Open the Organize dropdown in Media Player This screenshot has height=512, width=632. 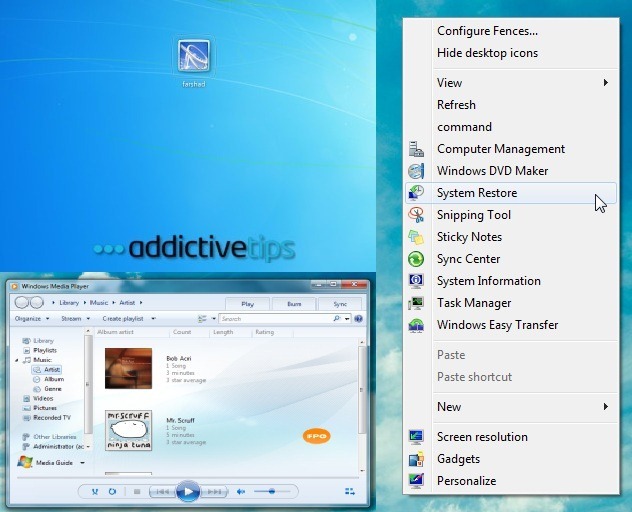point(32,318)
